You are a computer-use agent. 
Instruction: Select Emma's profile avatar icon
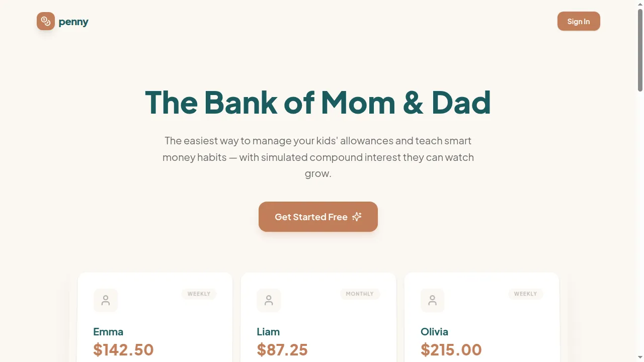pyautogui.click(x=106, y=300)
